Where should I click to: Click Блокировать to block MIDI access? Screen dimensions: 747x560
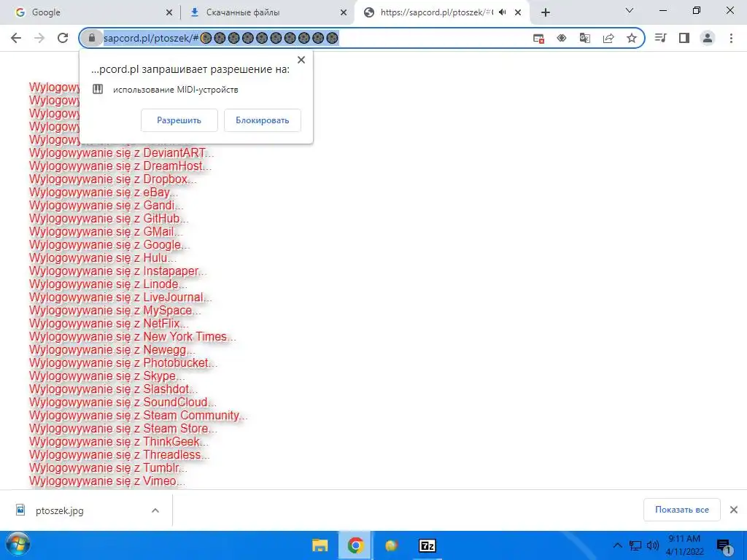pos(263,120)
